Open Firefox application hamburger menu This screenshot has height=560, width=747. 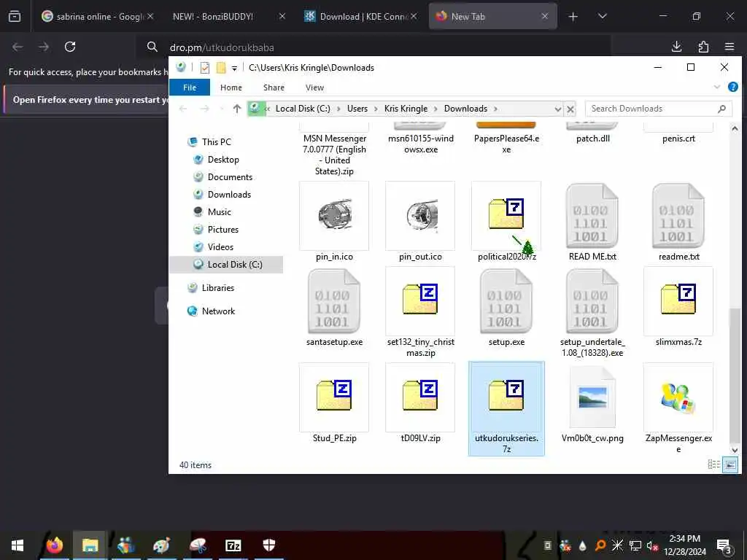tap(729, 47)
